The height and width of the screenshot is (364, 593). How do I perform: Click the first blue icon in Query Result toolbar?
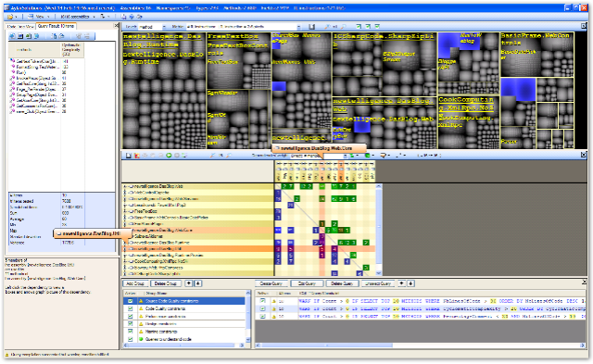point(12,36)
